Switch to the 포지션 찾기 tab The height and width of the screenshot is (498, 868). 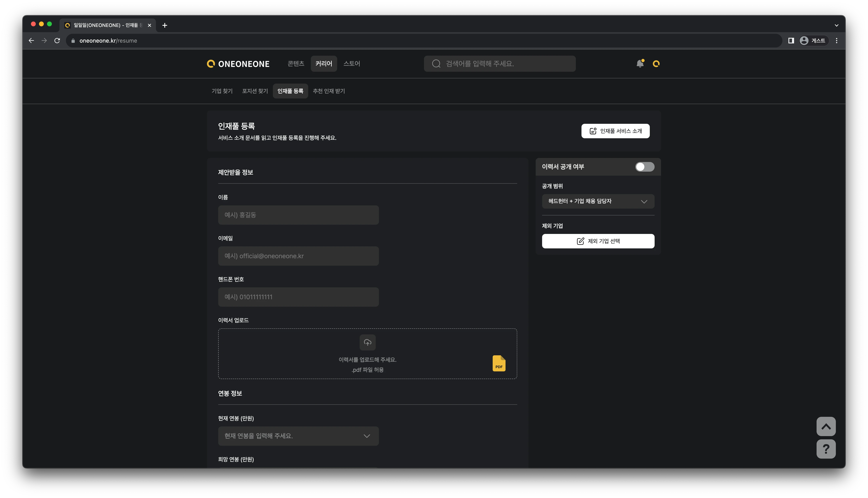[255, 91]
